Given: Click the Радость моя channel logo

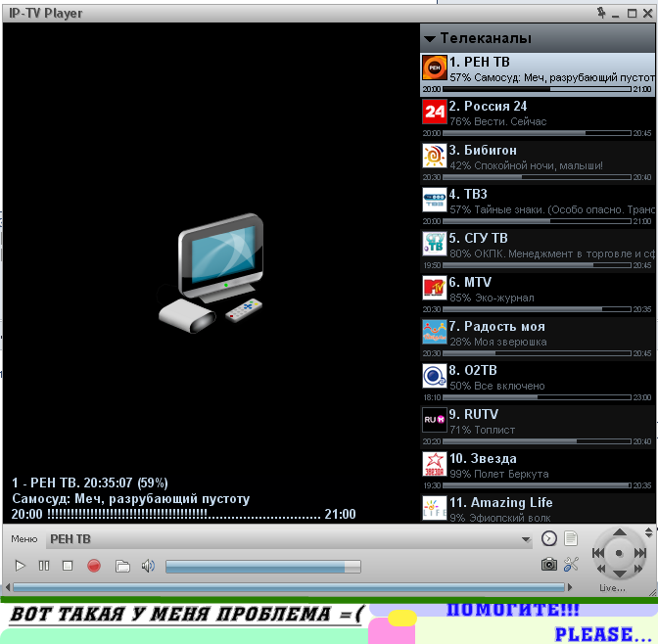Looking at the screenshot, I should tap(435, 332).
